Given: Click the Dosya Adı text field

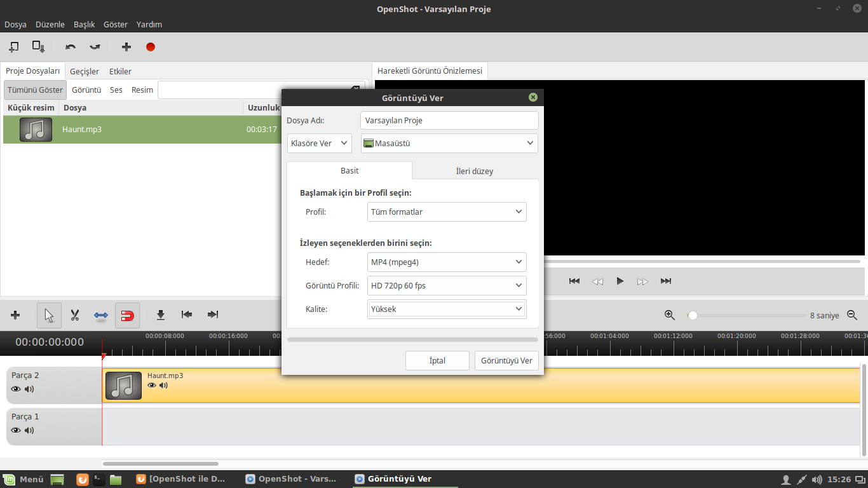Looking at the screenshot, I should tap(449, 120).
